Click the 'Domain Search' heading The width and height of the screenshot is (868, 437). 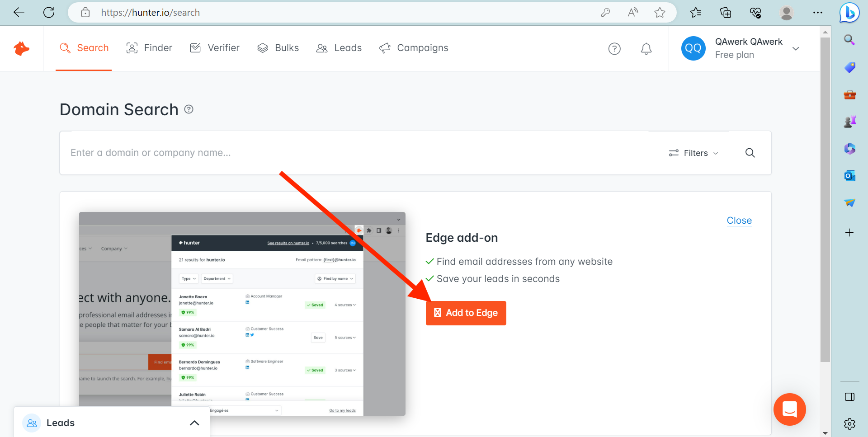tap(119, 109)
